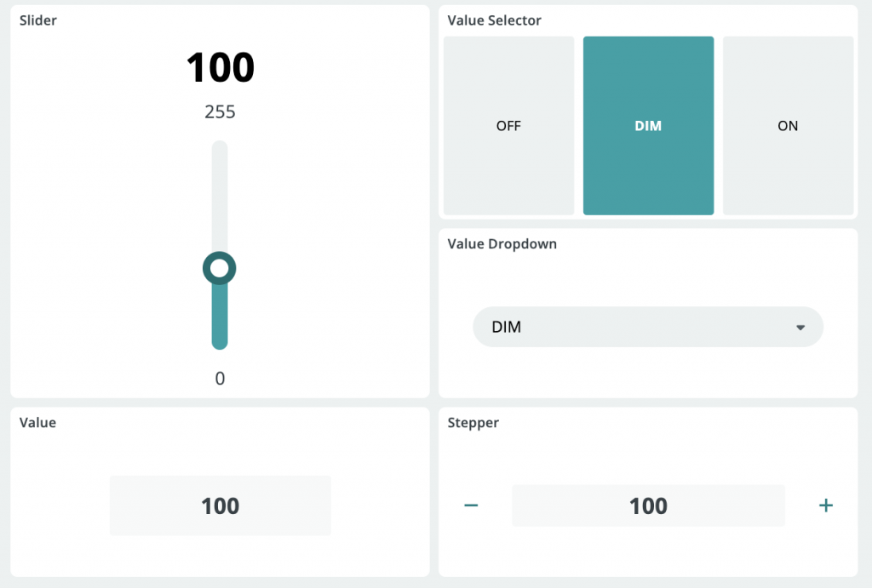Click the Value widget title
The image size is (872, 588).
click(37, 423)
